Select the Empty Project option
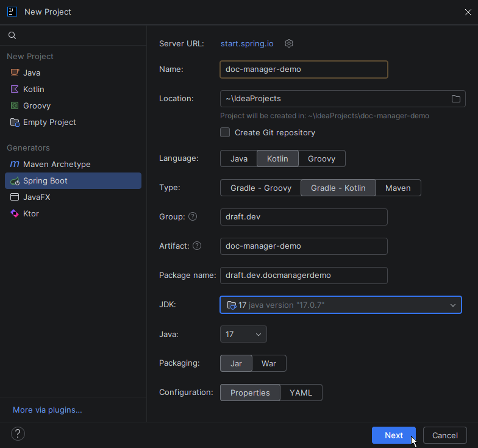Screen dimensions: 478x448 point(73,122)
